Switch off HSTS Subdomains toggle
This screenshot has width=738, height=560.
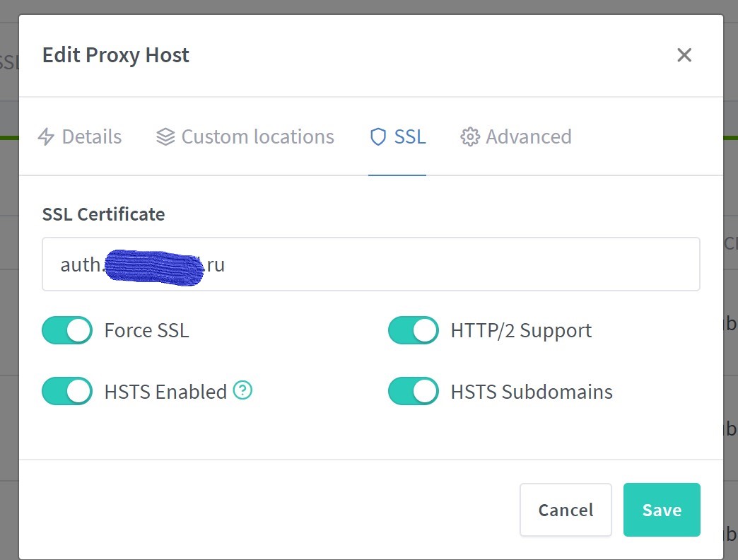[414, 391]
